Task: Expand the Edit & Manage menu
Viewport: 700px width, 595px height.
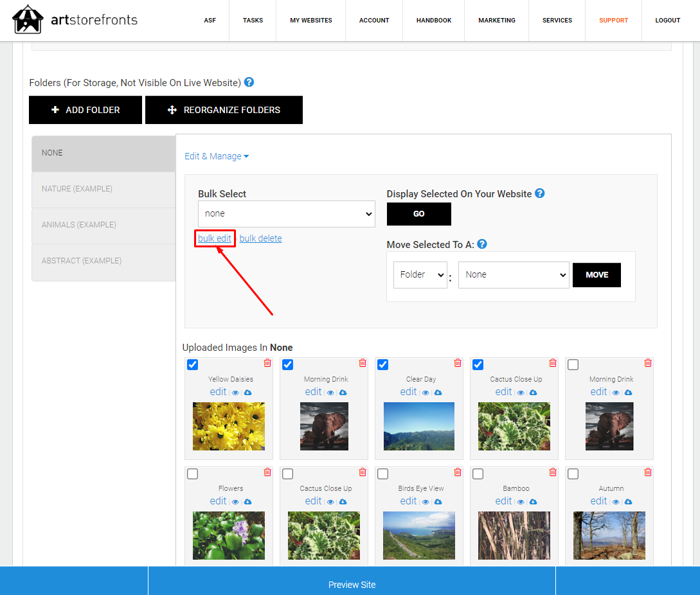Action: (217, 156)
